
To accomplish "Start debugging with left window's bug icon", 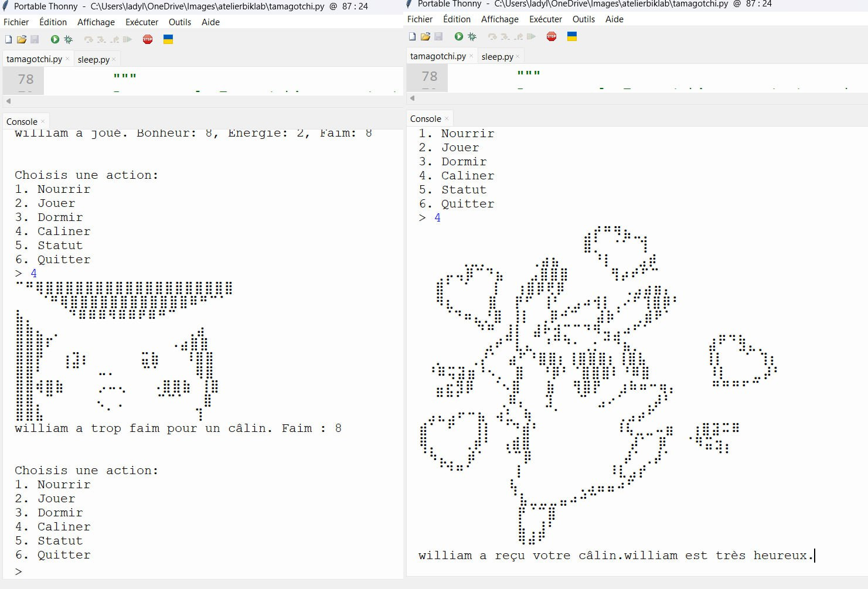I will click(69, 39).
